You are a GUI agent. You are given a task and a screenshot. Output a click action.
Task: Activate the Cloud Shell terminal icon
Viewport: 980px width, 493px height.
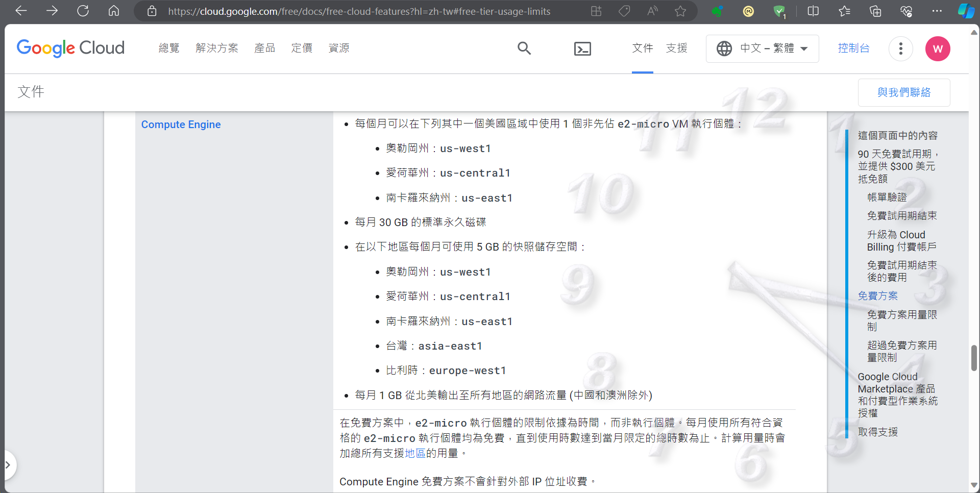point(582,48)
